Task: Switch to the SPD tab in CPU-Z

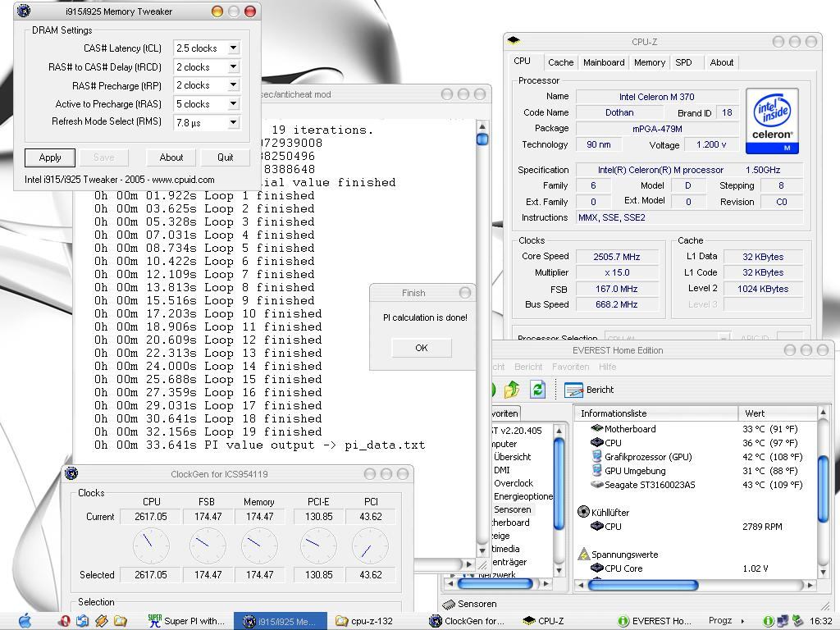Action: click(683, 62)
